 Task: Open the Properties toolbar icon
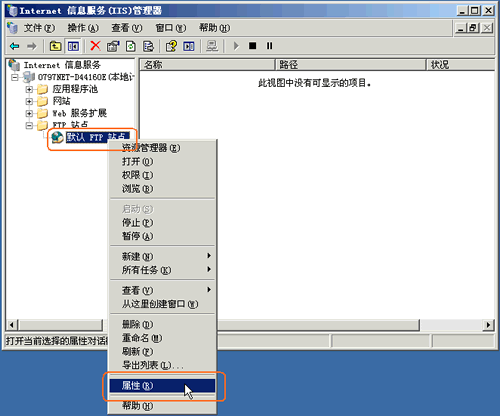click(113, 46)
